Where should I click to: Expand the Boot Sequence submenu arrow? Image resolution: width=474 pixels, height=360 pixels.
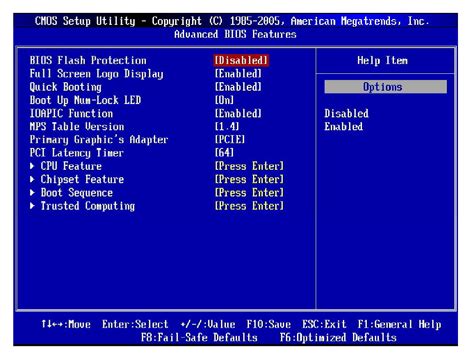click(32, 192)
